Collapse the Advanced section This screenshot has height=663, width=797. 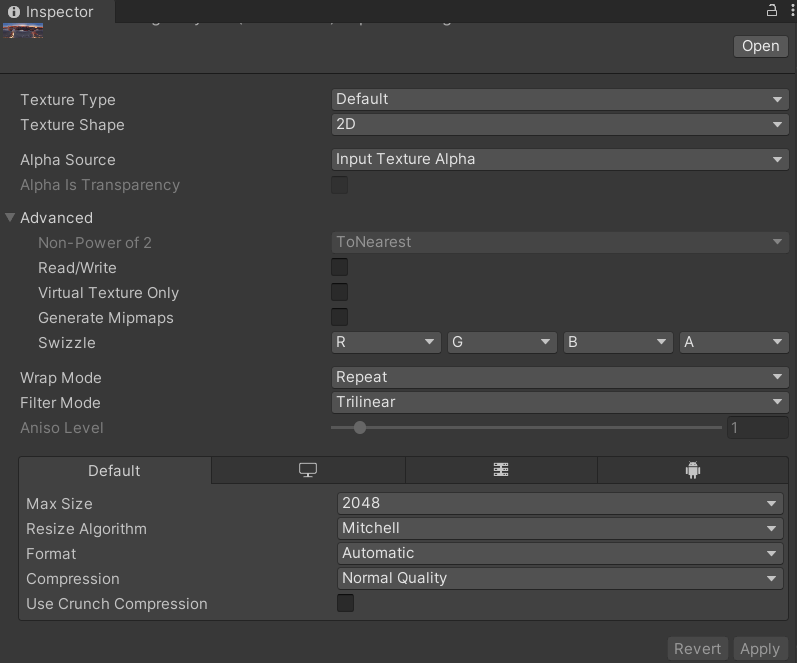(x=10, y=218)
